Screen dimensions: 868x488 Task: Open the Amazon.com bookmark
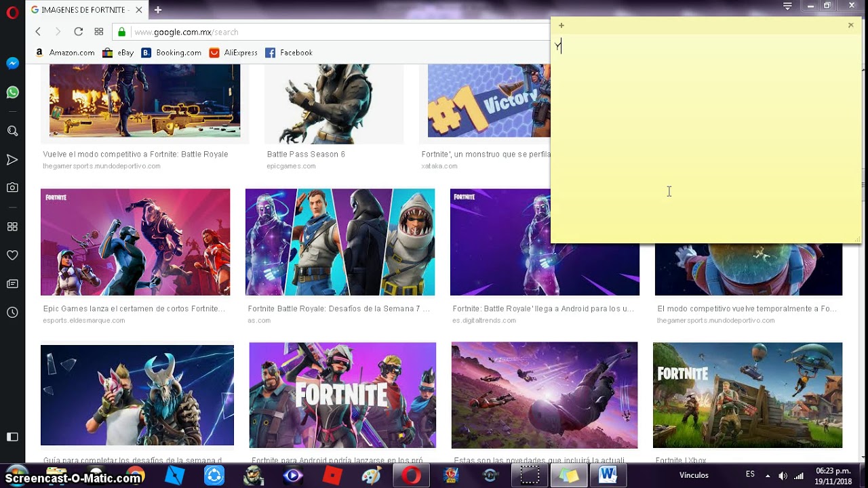point(64,52)
